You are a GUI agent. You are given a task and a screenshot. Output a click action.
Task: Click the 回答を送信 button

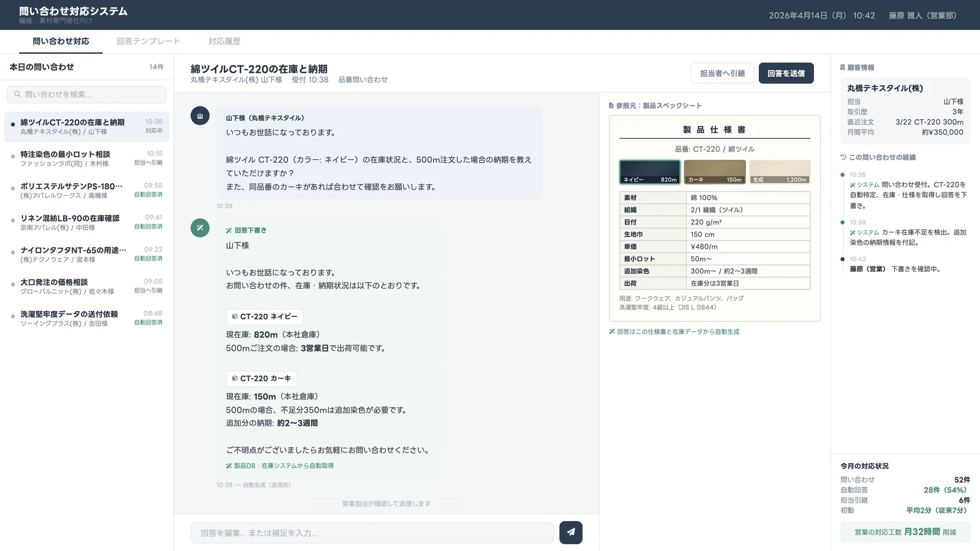786,73
